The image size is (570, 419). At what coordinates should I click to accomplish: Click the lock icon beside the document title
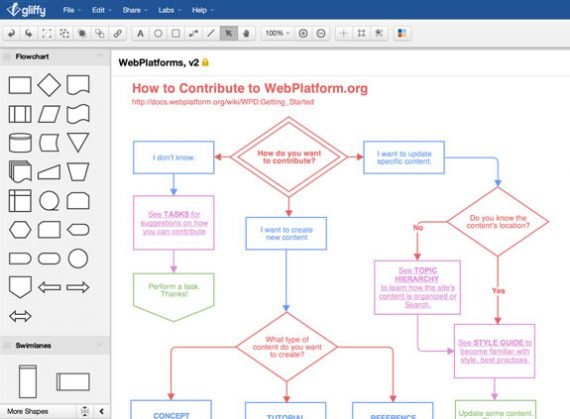click(205, 63)
